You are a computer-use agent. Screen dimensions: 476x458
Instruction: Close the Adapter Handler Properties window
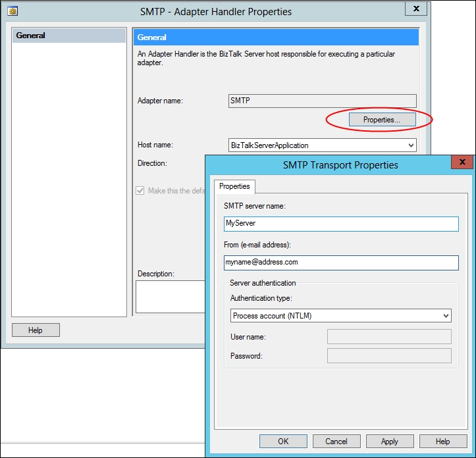click(416, 9)
